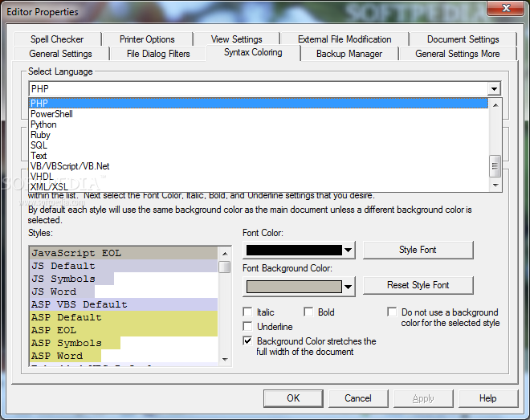
Task: Select the JS Default style
Action: pos(124,266)
